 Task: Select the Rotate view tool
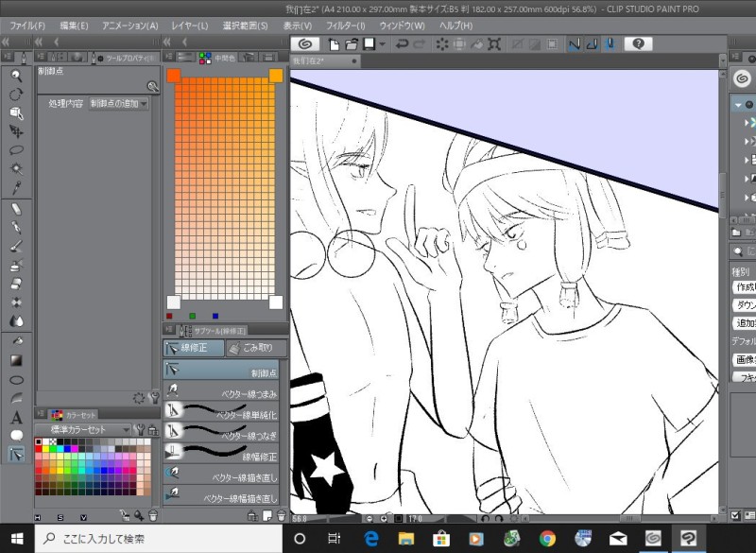coord(16,95)
